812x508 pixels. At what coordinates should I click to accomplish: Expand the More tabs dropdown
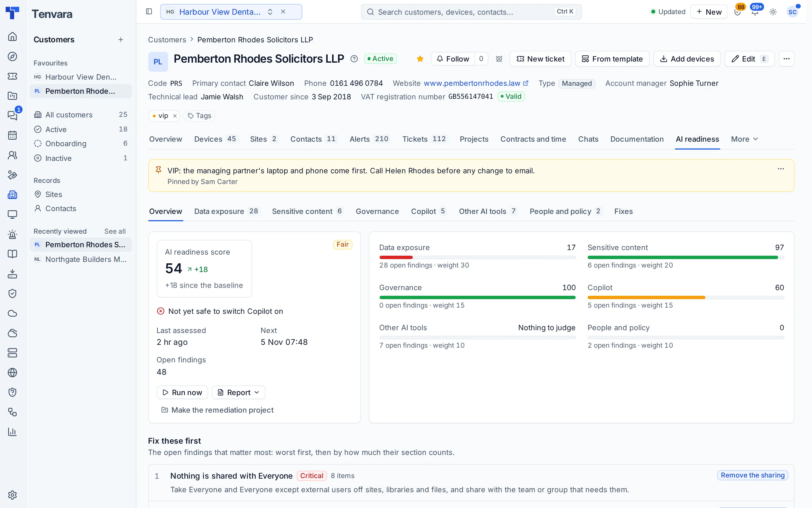(x=744, y=139)
